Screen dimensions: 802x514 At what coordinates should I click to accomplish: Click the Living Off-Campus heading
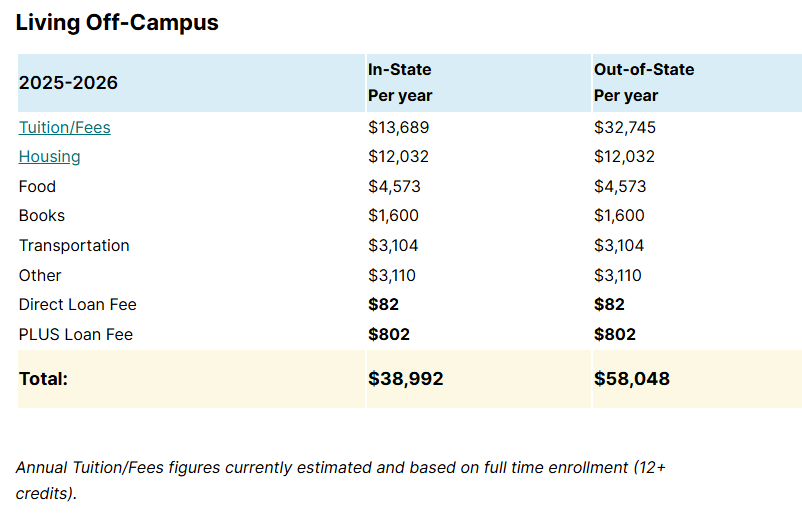coord(117,22)
